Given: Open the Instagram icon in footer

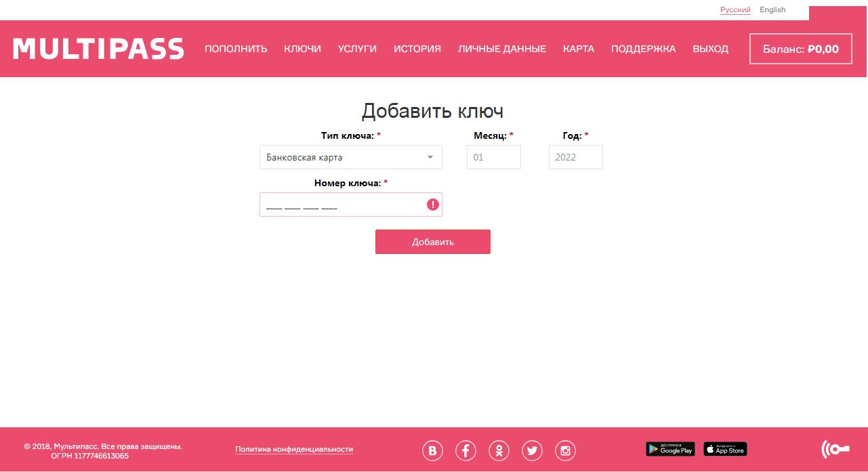Looking at the screenshot, I should pos(566,450).
